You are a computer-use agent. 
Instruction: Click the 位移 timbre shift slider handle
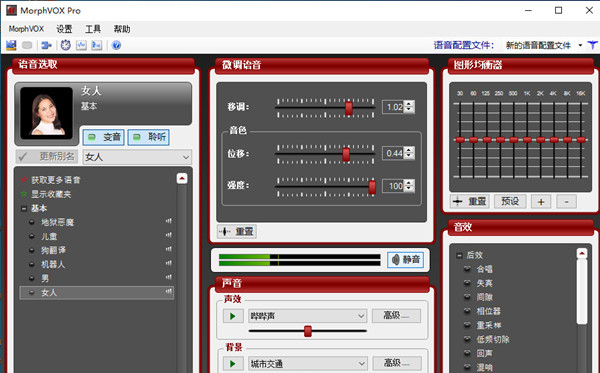(x=346, y=155)
